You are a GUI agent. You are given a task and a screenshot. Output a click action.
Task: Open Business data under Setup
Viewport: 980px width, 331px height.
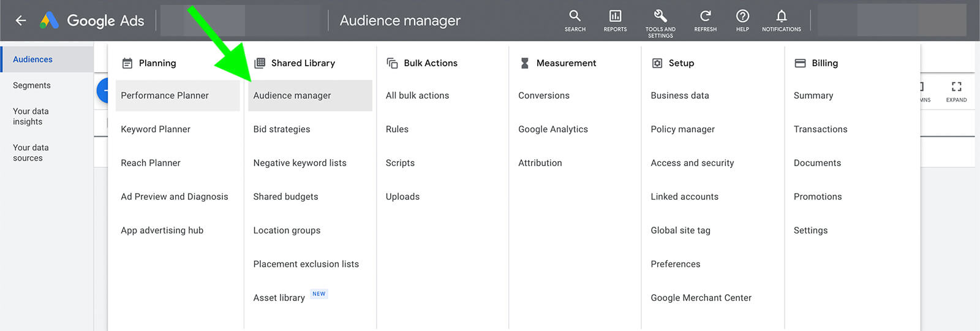click(x=680, y=96)
